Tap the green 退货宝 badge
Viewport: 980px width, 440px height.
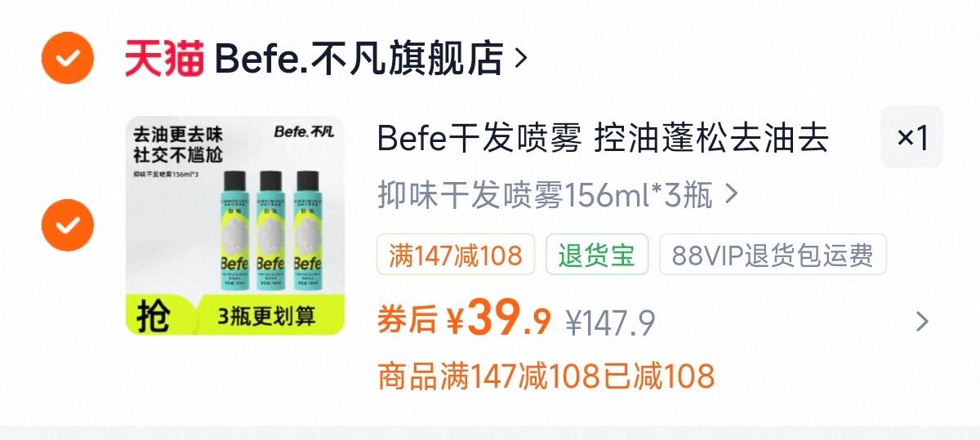coord(597,255)
